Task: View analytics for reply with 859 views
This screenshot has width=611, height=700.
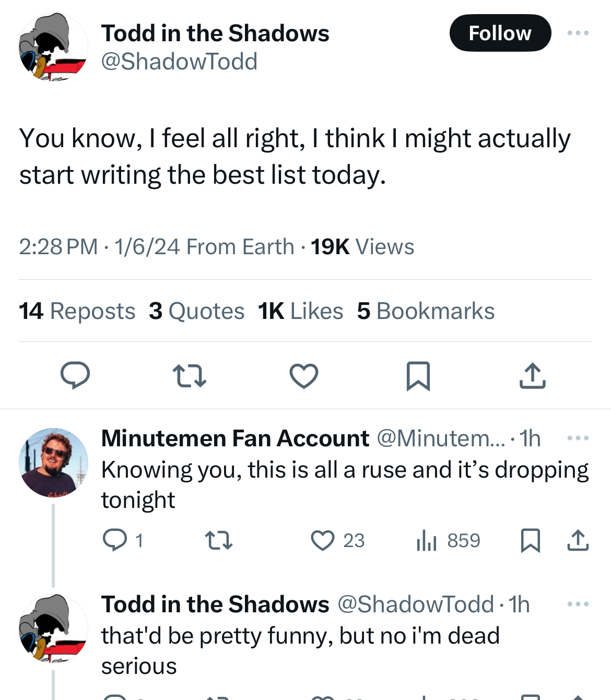Action: [448, 540]
